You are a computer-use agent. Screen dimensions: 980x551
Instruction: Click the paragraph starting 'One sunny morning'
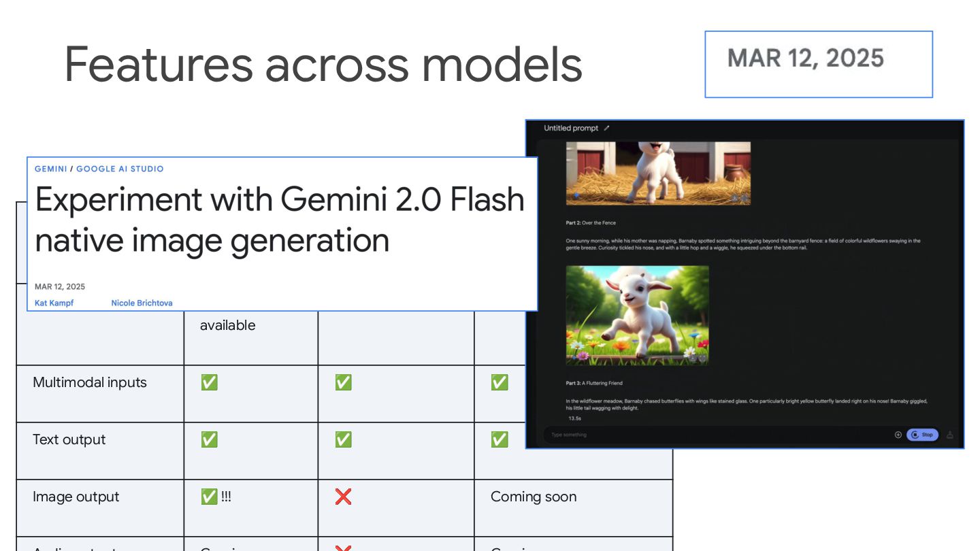pos(743,244)
